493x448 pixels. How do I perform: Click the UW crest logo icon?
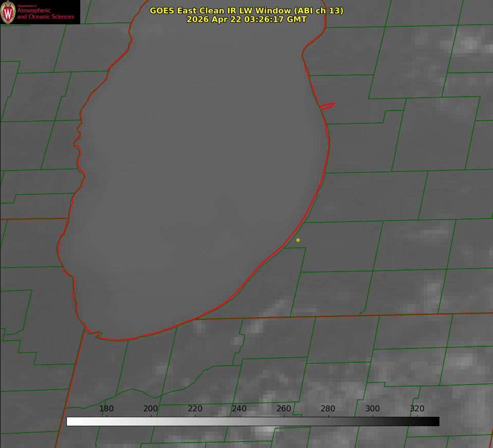click(x=8, y=12)
